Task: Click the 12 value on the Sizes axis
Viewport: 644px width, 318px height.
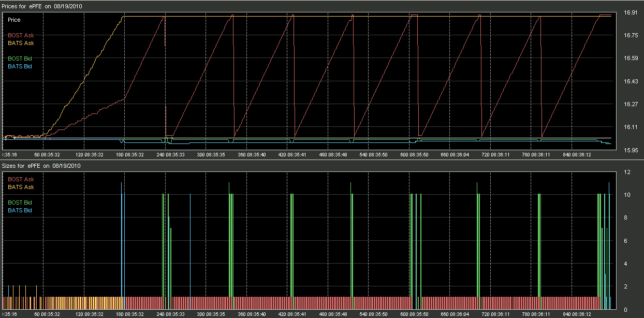Action: [x=627, y=172]
